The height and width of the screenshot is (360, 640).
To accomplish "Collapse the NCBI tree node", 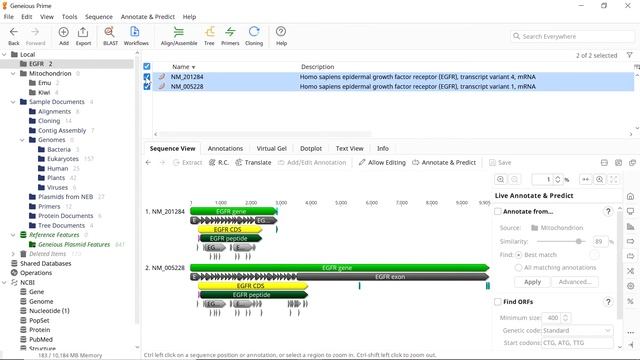I will [x=4, y=282].
